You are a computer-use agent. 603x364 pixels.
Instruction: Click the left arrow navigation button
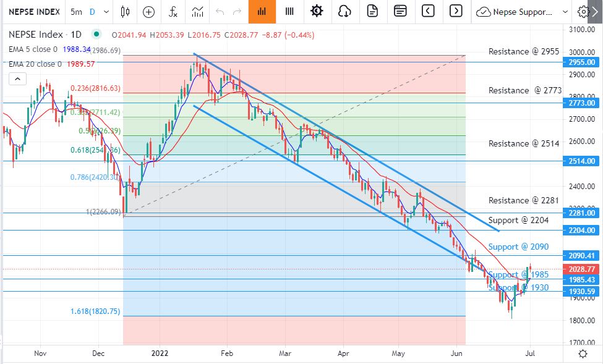click(428, 11)
